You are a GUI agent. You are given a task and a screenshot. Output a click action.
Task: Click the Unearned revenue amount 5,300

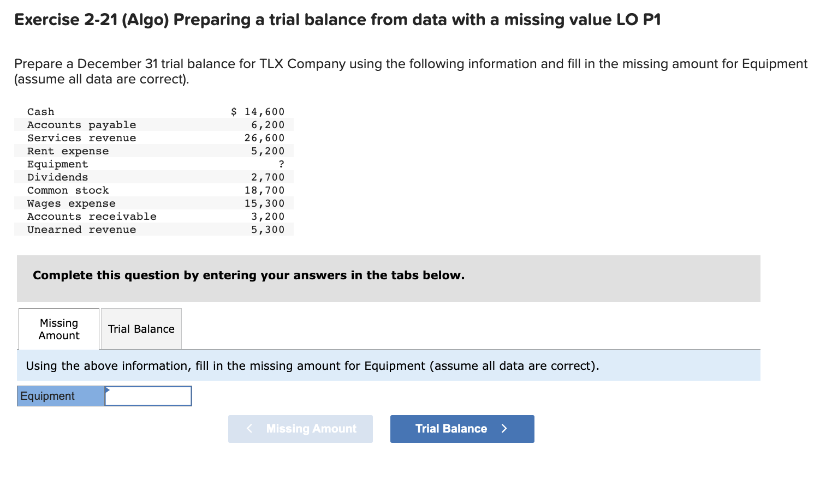[x=268, y=229]
